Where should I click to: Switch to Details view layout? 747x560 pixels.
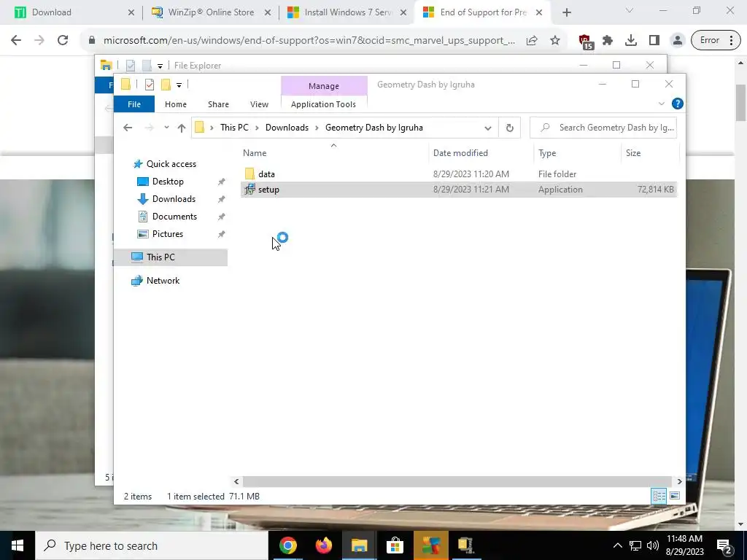coord(659,496)
